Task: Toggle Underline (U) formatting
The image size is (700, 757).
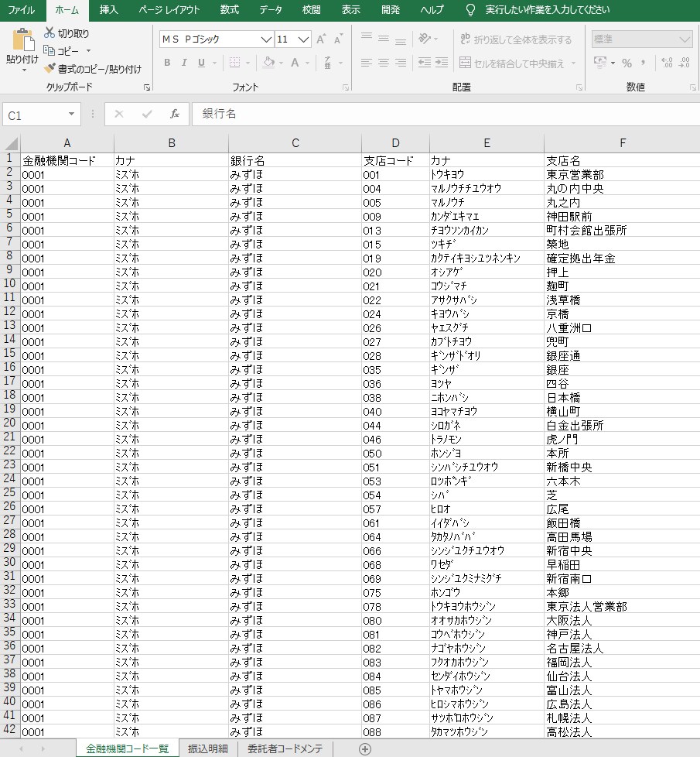Action: 201,63
